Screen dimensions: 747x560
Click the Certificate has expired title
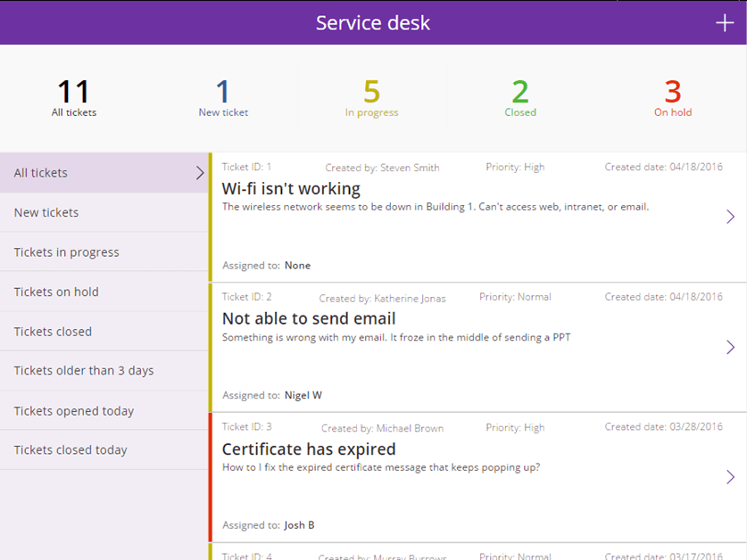click(x=309, y=449)
